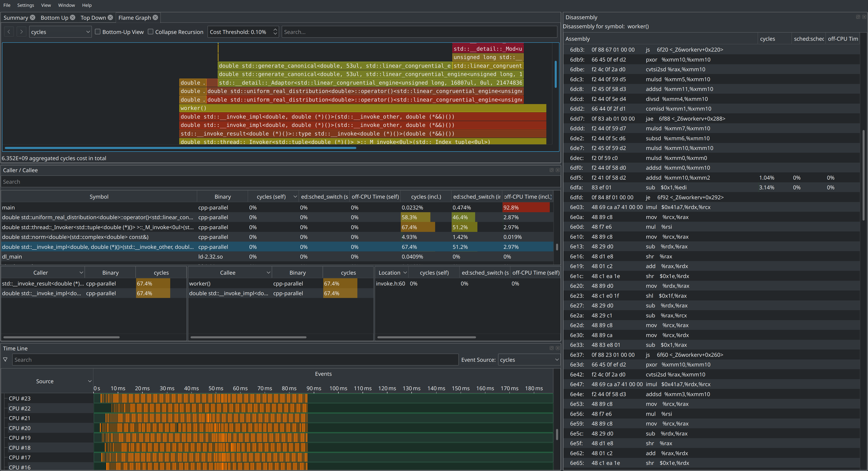This screenshot has height=471, width=868.
Task: Close the Summary tab with its X icon
Action: (x=32, y=17)
